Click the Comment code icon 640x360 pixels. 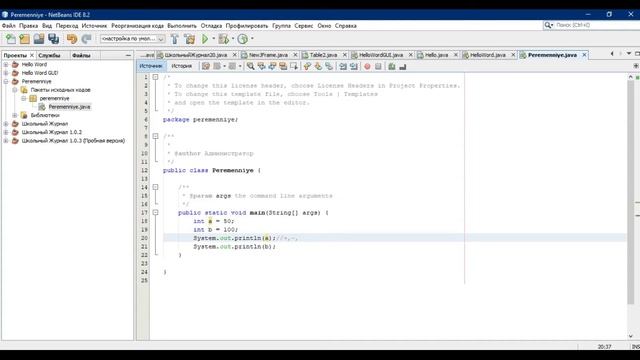pyautogui.click(x=392, y=66)
